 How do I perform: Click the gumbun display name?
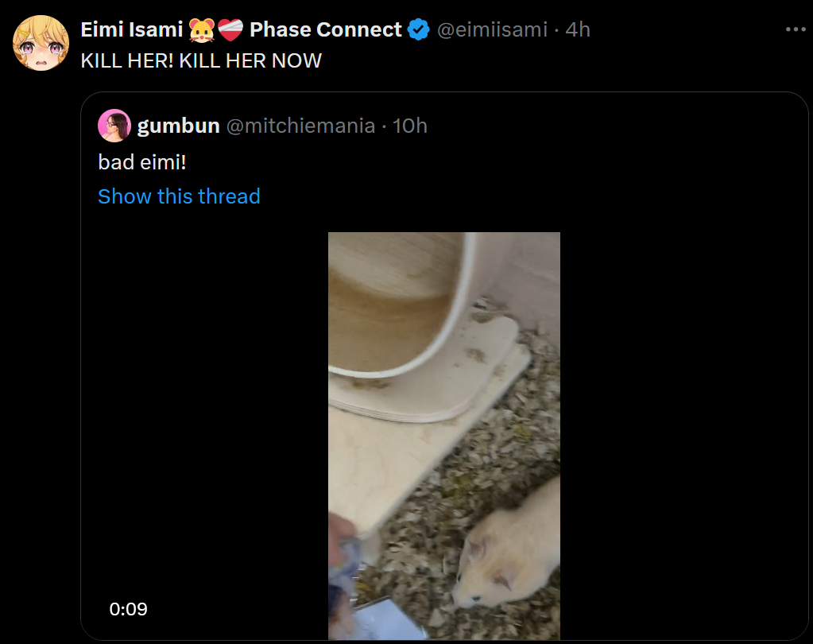[178, 126]
